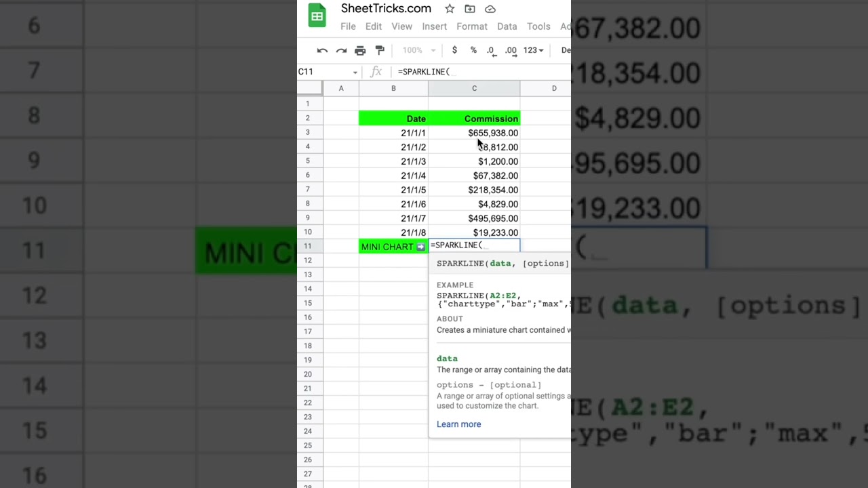Click the Learn more link
The width and height of the screenshot is (868, 488).
pos(458,424)
